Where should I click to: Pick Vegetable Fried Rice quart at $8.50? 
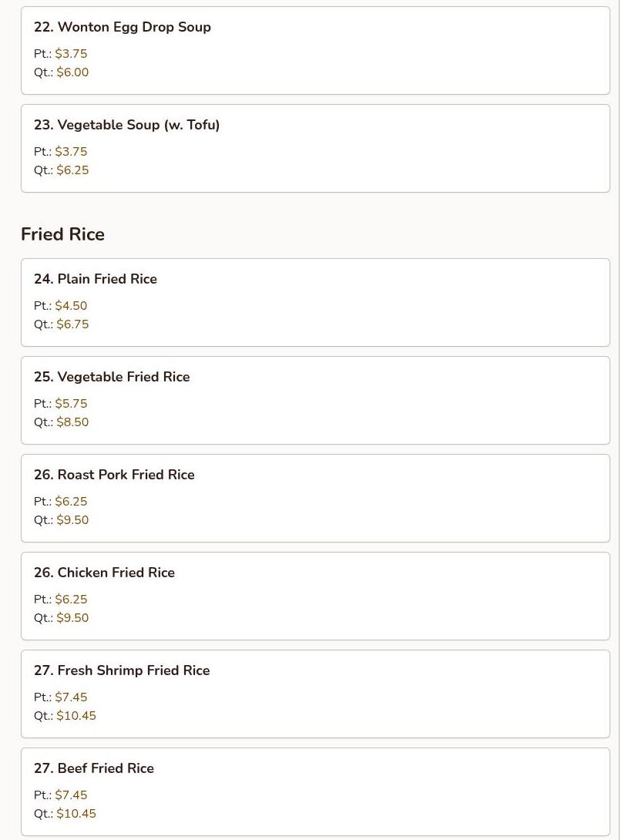click(x=72, y=422)
